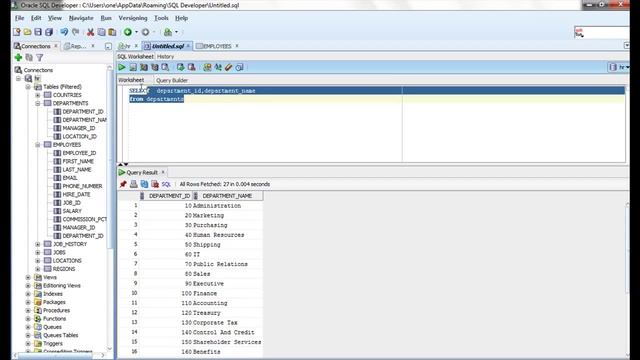Click the SQL link in result toolbar
The image size is (640, 360).
[x=166, y=184]
